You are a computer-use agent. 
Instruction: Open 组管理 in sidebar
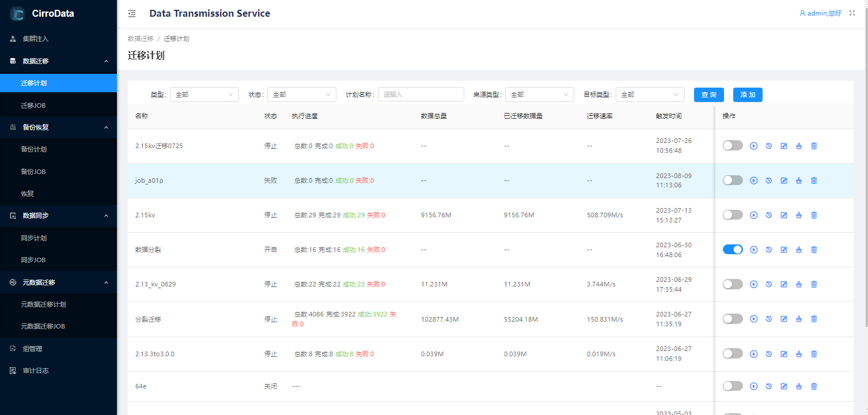pyautogui.click(x=58, y=349)
